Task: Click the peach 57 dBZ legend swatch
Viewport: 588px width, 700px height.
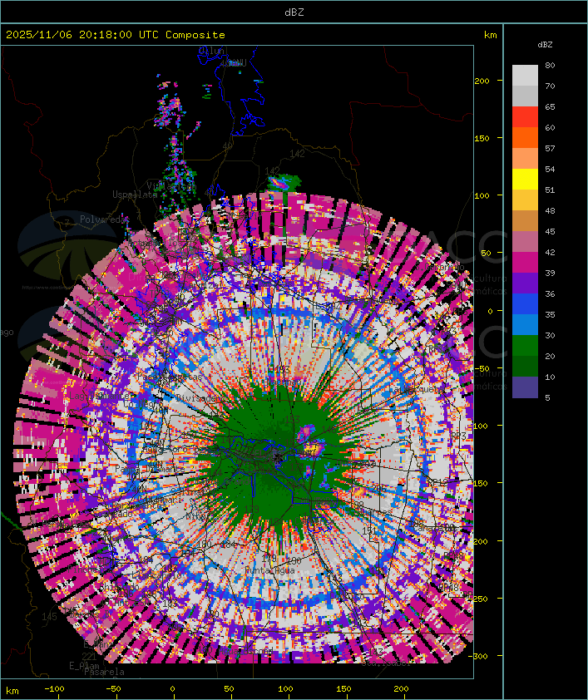Action: [x=525, y=159]
